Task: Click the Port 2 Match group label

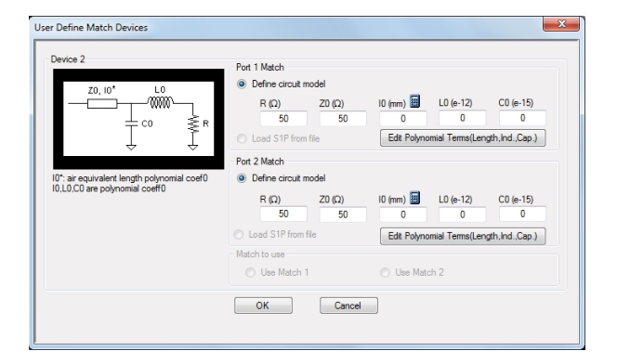Action: 260,162
